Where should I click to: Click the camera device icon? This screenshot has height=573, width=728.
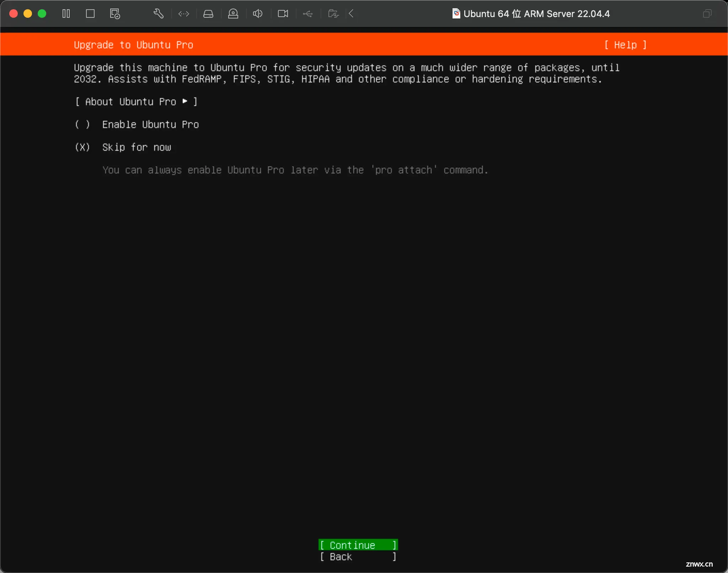click(283, 14)
